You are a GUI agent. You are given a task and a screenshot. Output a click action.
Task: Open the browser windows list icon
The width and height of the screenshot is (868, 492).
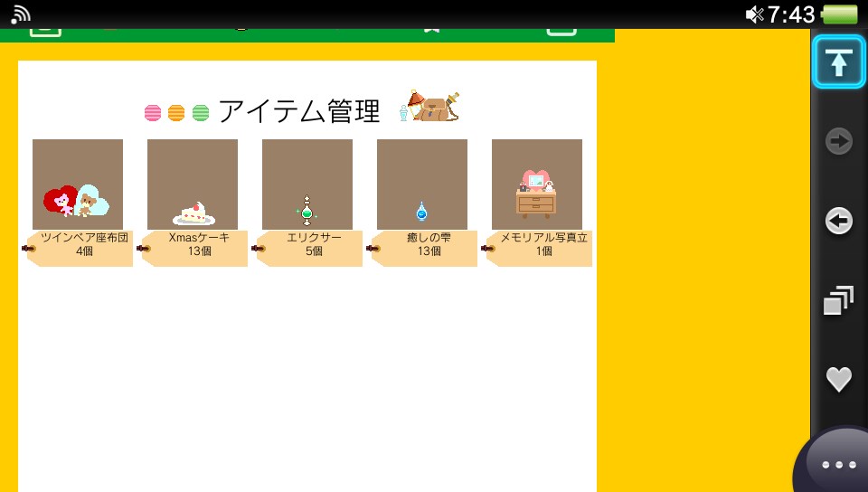coord(839,301)
